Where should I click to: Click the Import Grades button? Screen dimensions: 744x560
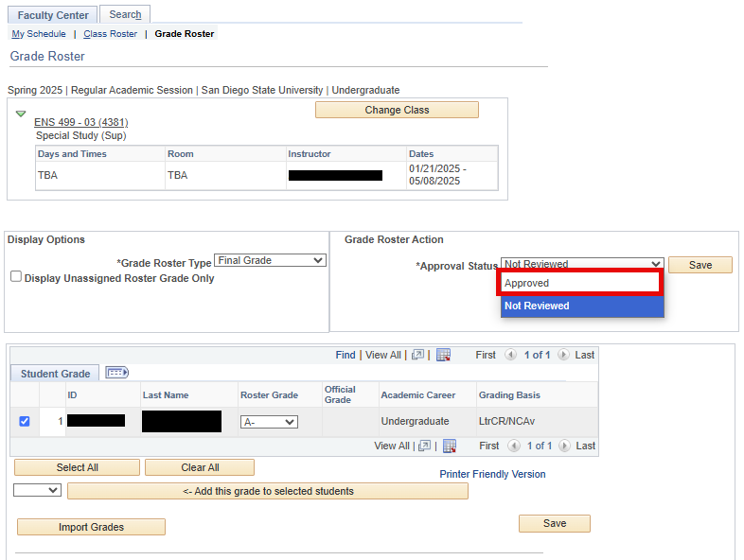click(x=91, y=527)
